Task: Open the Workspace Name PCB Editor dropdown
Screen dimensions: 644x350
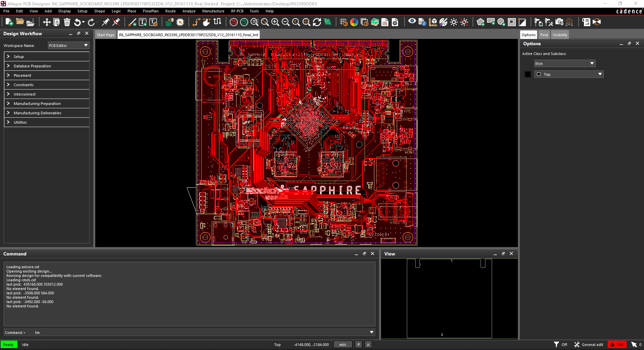Action: [68, 45]
